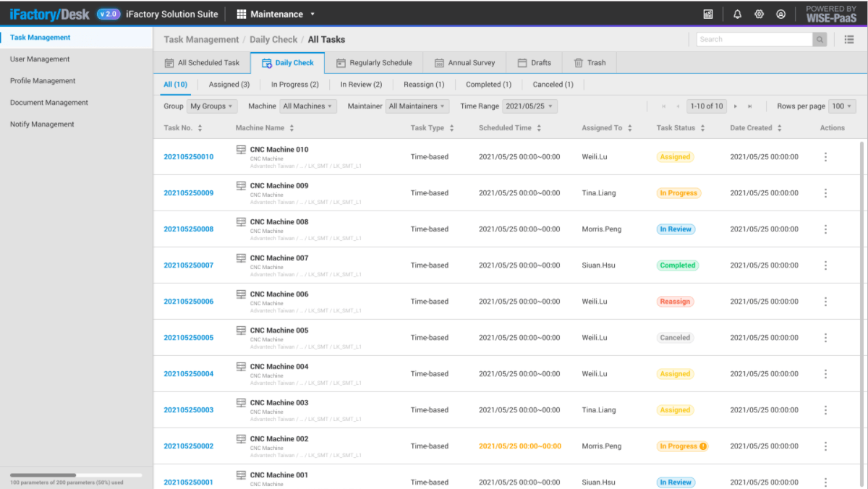Open Rows per page dropdown
868x489 pixels.
pyautogui.click(x=842, y=106)
